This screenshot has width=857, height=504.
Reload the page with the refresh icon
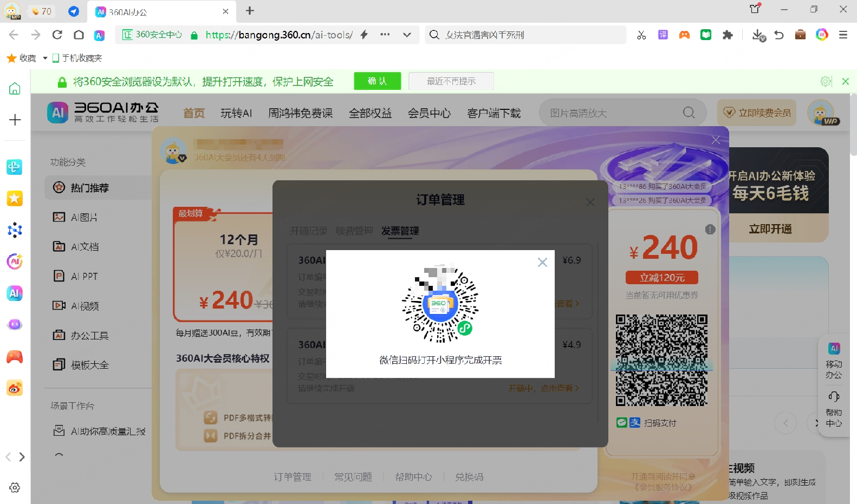coord(57,35)
